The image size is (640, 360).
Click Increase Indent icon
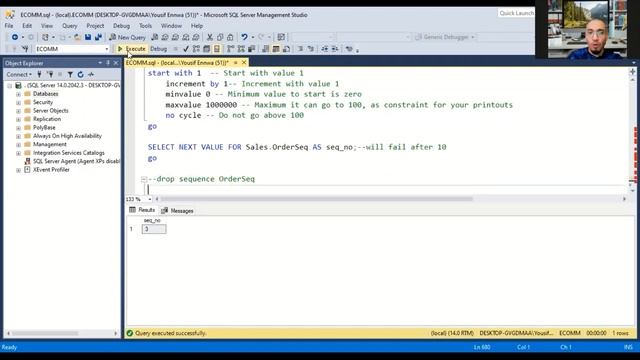pos(335,49)
